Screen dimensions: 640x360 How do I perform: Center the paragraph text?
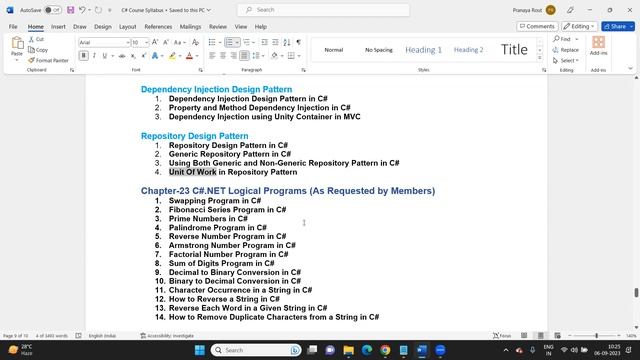223,56
